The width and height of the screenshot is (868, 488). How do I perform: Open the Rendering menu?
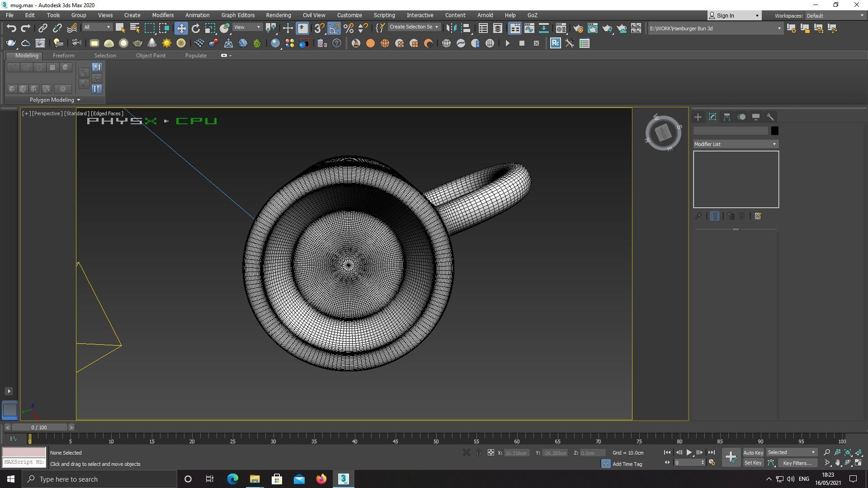278,15
